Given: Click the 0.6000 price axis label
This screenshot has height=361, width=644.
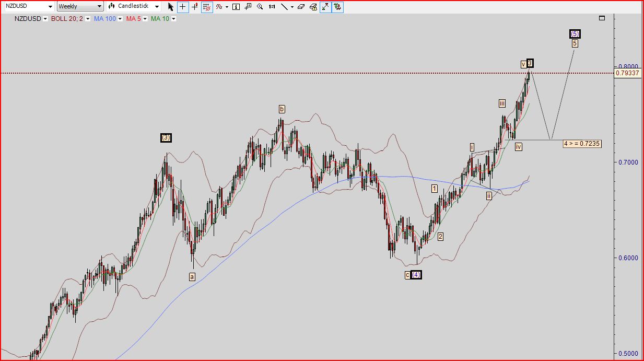Looking at the screenshot, I should pos(628,258).
